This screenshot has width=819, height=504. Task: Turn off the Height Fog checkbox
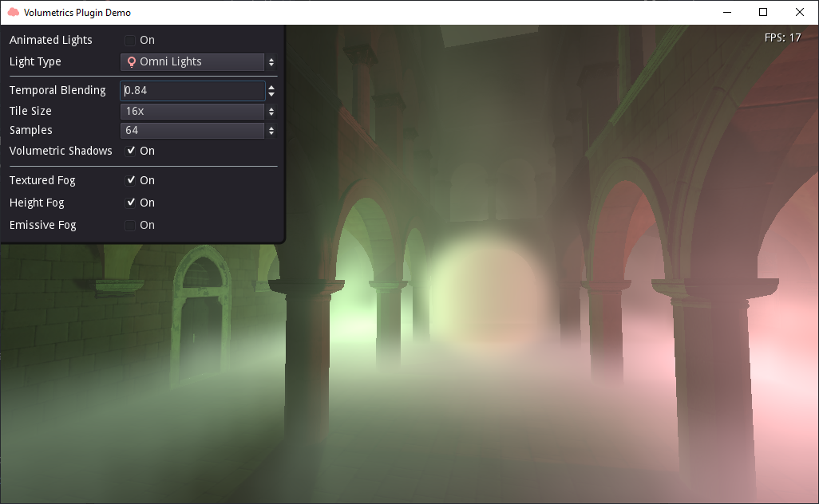tap(131, 203)
